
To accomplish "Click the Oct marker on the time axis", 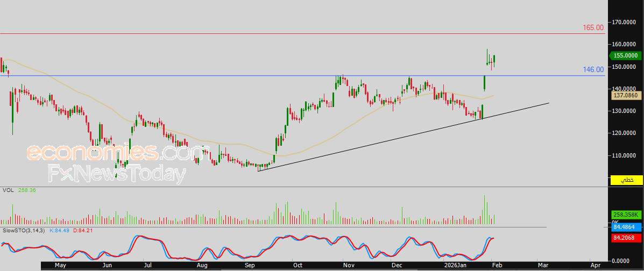I will pos(298,266).
